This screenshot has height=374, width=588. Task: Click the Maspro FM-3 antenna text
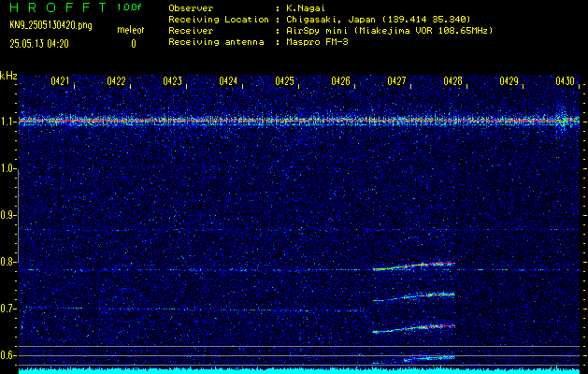pyautogui.click(x=317, y=42)
